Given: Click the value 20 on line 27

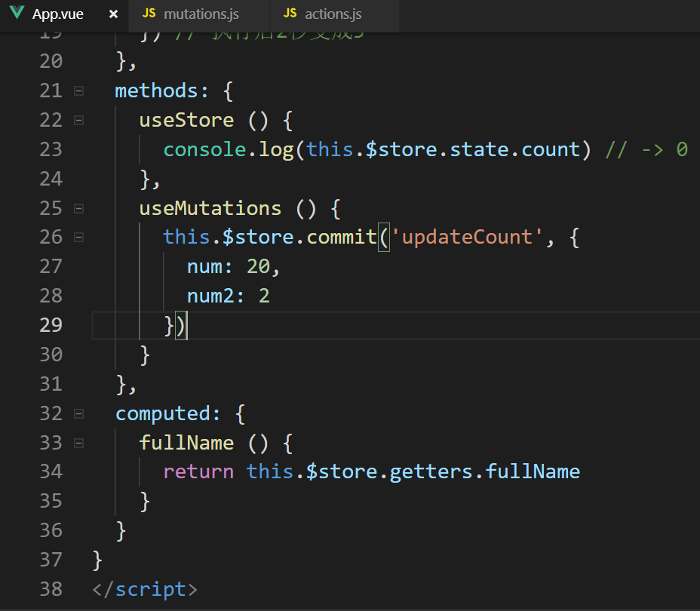Looking at the screenshot, I should pos(259,267).
